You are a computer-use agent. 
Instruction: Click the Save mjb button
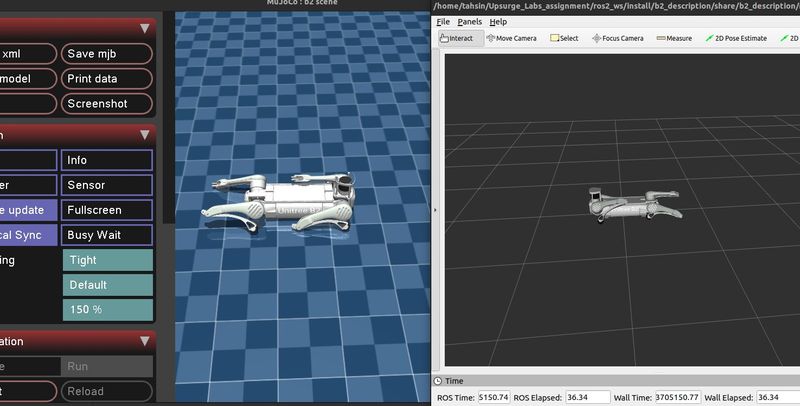(x=107, y=54)
